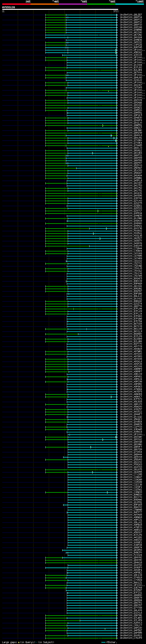
Task: Click the orange ~40% identity legend segment
Action: [45, 4]
